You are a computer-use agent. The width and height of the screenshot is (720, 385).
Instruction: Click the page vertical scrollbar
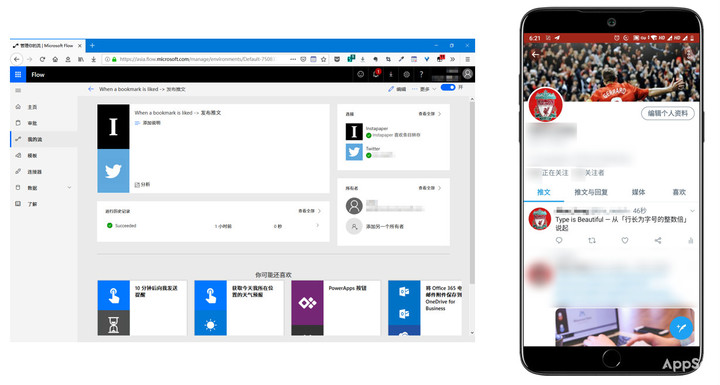472,193
